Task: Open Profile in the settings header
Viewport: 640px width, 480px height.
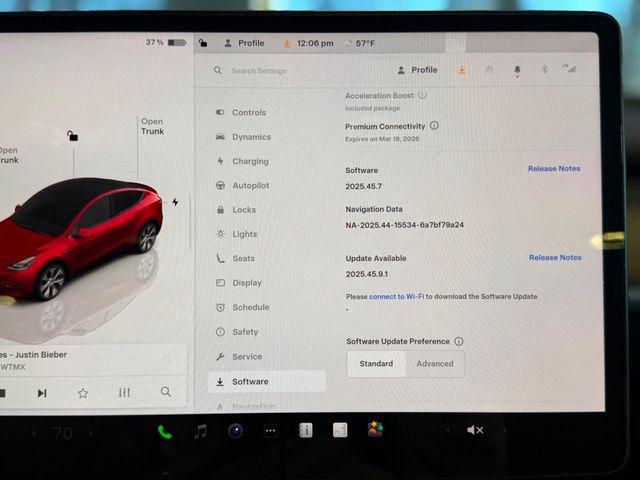Action: click(417, 70)
